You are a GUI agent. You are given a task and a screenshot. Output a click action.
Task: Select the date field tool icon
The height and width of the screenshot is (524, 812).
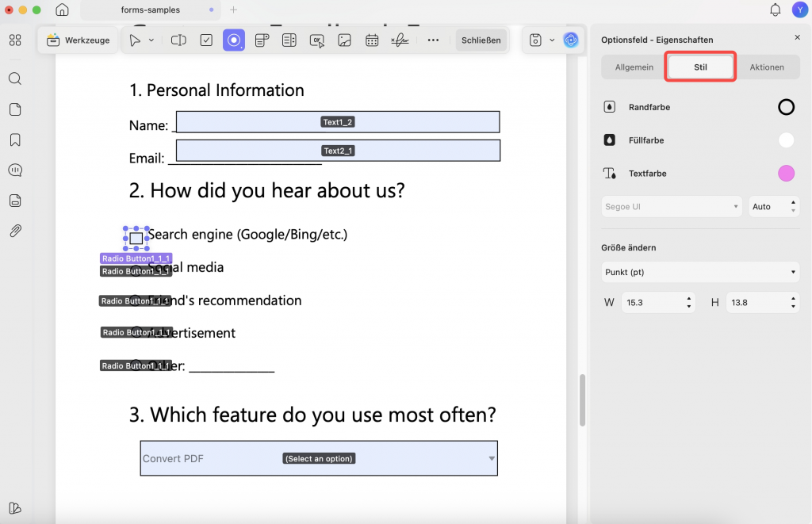click(x=372, y=40)
